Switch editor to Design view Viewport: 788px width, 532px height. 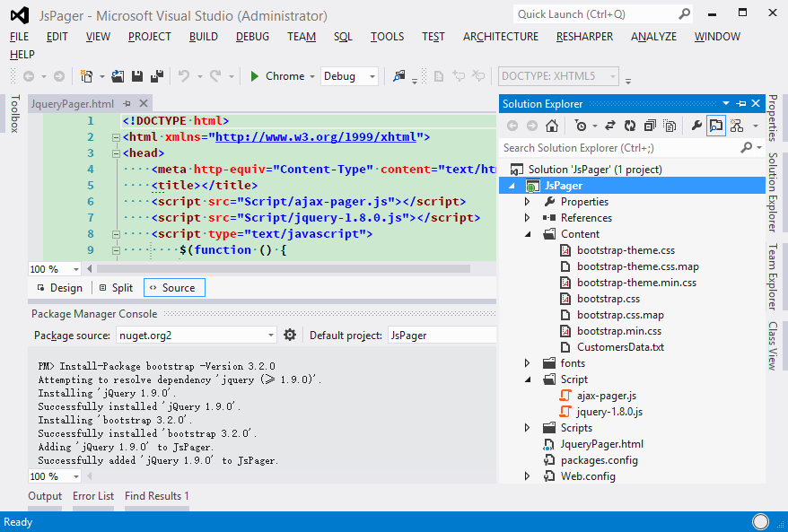[59, 288]
